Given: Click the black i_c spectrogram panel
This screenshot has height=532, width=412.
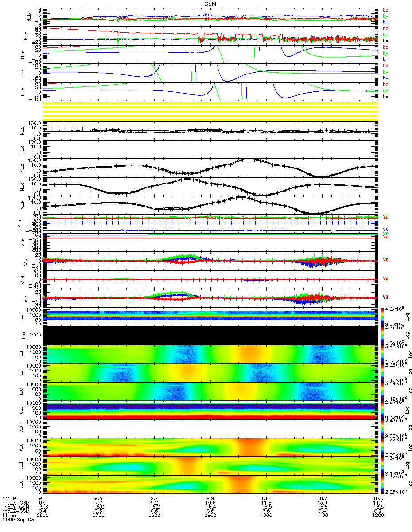Looking at the screenshot, I should click(210, 336).
